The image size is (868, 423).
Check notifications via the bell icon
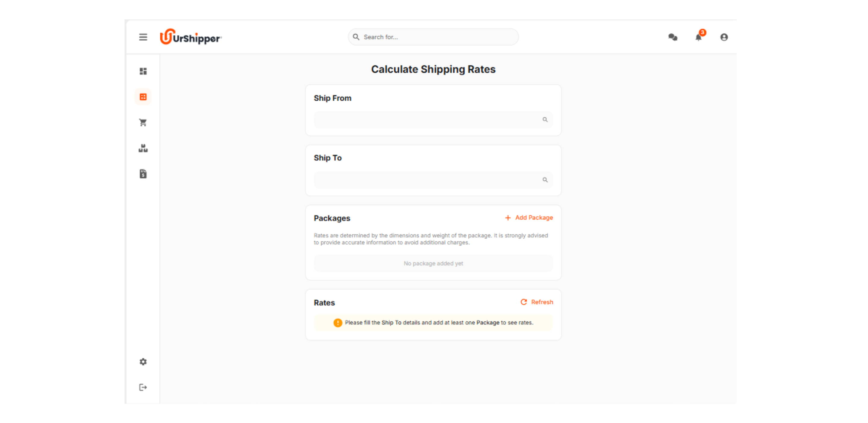coord(698,38)
